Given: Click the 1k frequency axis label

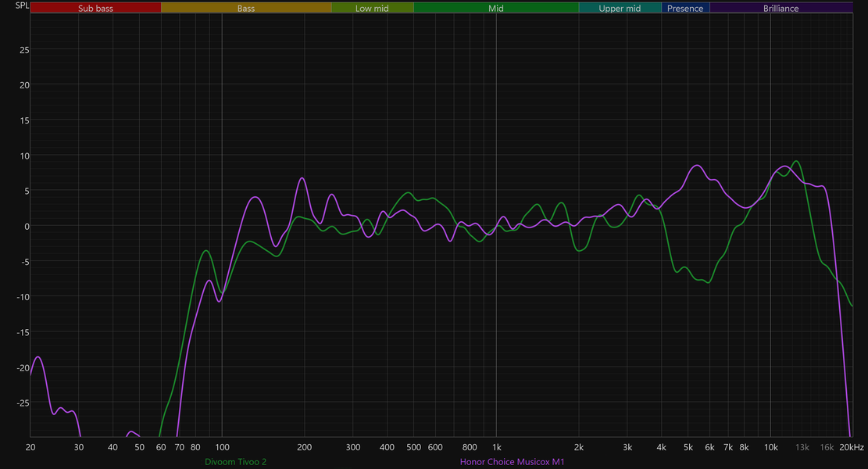Looking at the screenshot, I should click(497, 447).
